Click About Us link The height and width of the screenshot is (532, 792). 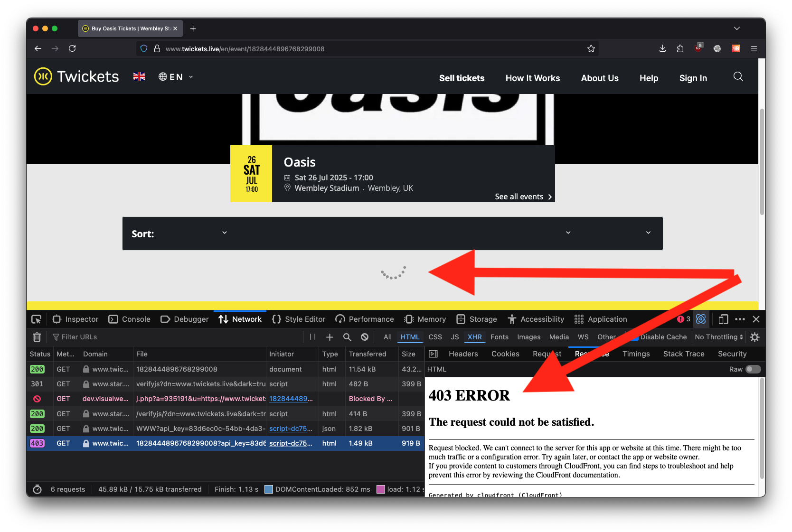coord(599,78)
